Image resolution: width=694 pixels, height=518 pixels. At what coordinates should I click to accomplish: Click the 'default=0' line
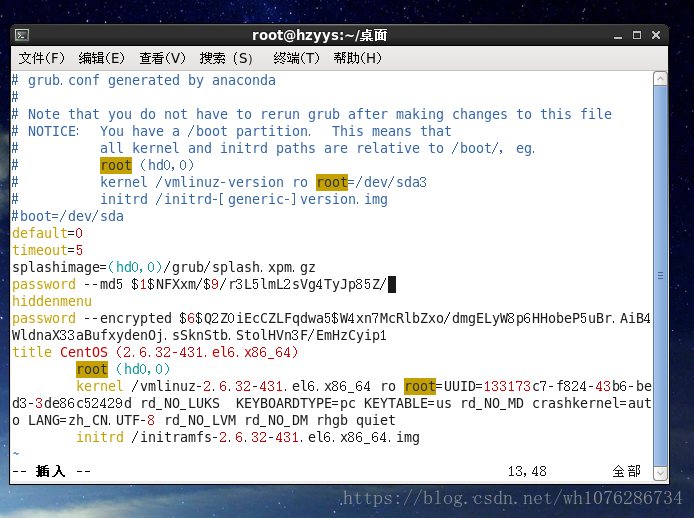[47, 233]
